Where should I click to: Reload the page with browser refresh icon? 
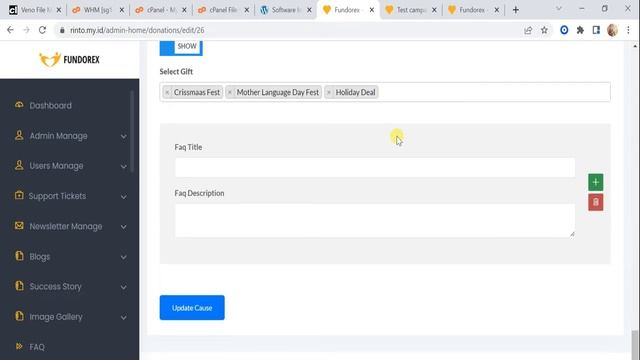pyautogui.click(x=42, y=30)
